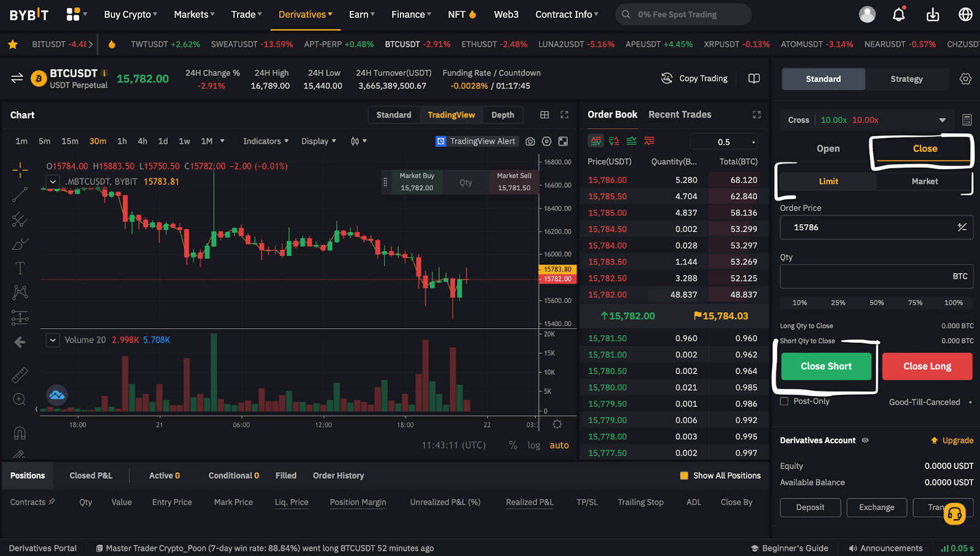Select the Open order tab
This screenshot has height=556, width=980.
(828, 149)
